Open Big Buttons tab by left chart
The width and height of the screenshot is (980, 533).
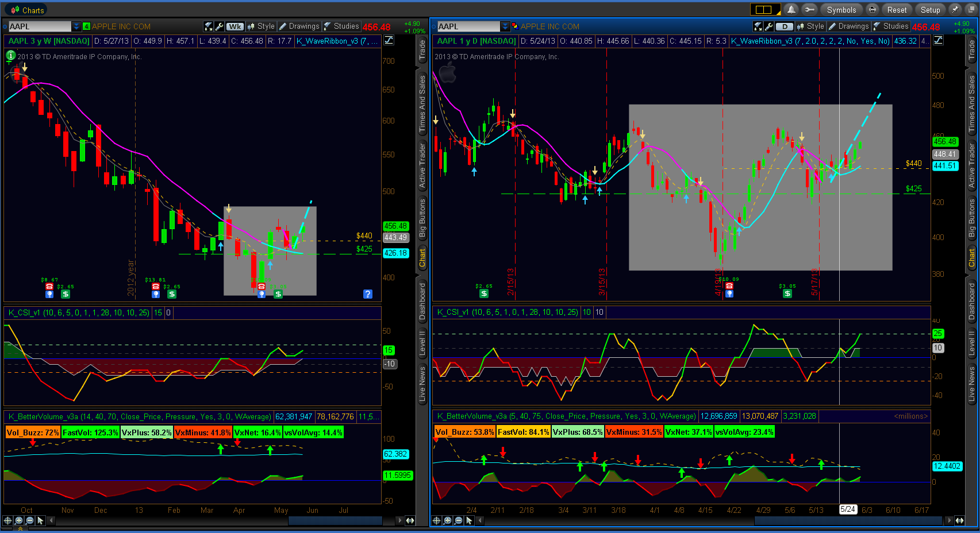coord(422,218)
